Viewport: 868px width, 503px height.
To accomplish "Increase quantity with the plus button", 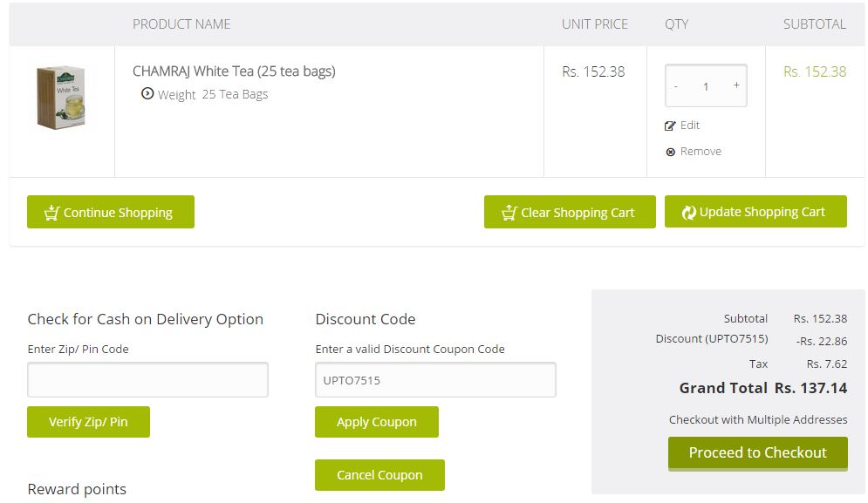I will click(x=736, y=85).
